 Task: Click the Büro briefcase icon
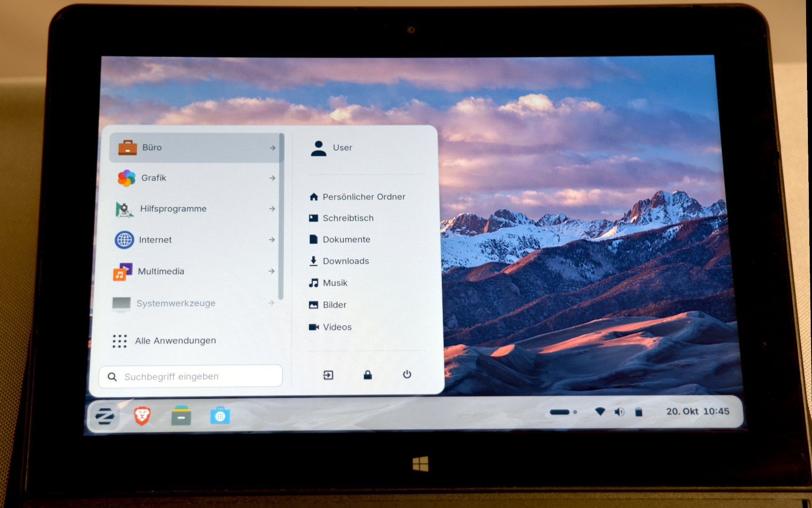click(127, 147)
